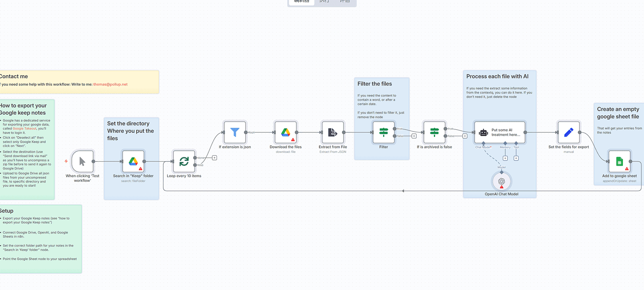Click the OpenAI Chat Model node
The height and width of the screenshot is (290, 644).
(501, 181)
